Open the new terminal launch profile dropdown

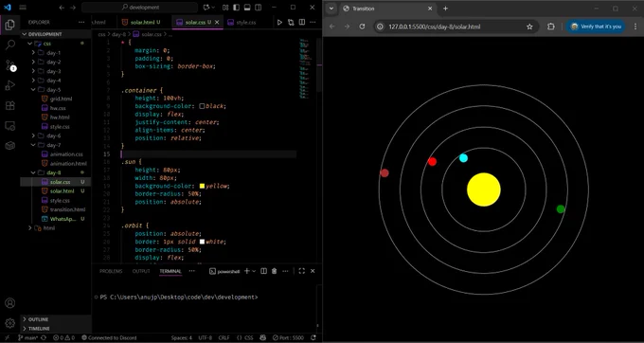point(254,271)
